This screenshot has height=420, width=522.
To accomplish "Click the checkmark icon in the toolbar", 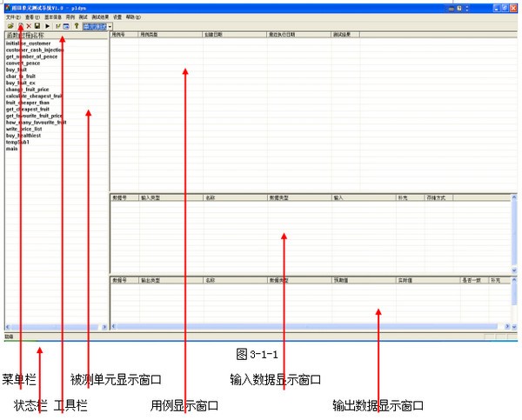I will [57, 26].
